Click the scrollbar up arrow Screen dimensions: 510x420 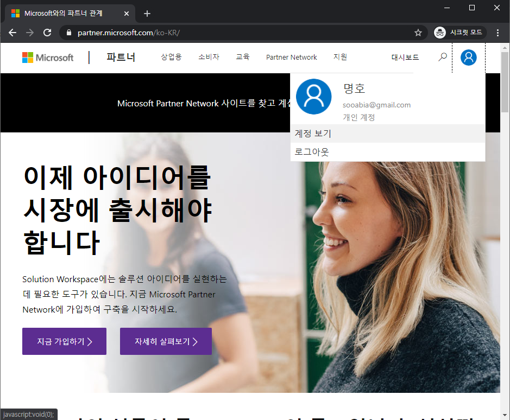pos(505,47)
